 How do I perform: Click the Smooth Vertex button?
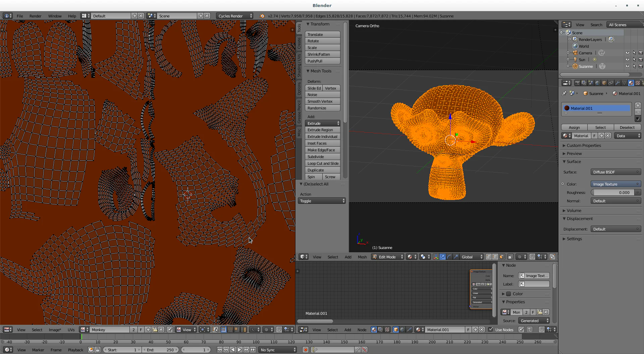point(323,101)
